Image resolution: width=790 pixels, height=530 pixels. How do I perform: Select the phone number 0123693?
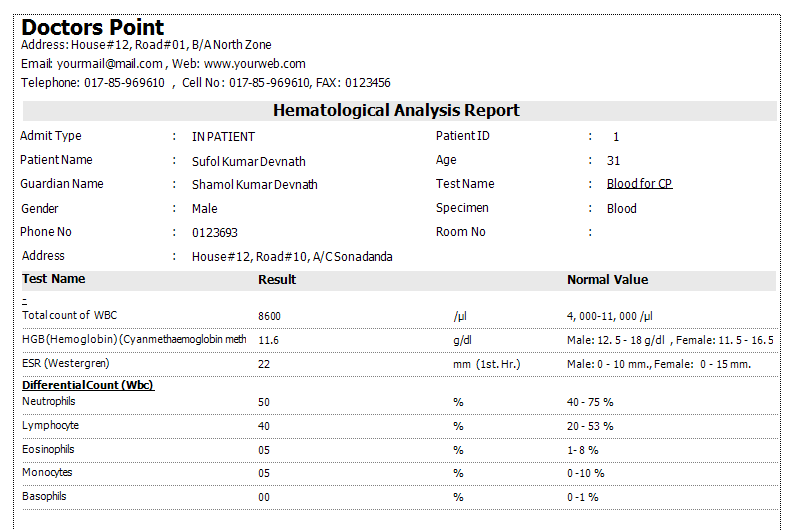215,233
